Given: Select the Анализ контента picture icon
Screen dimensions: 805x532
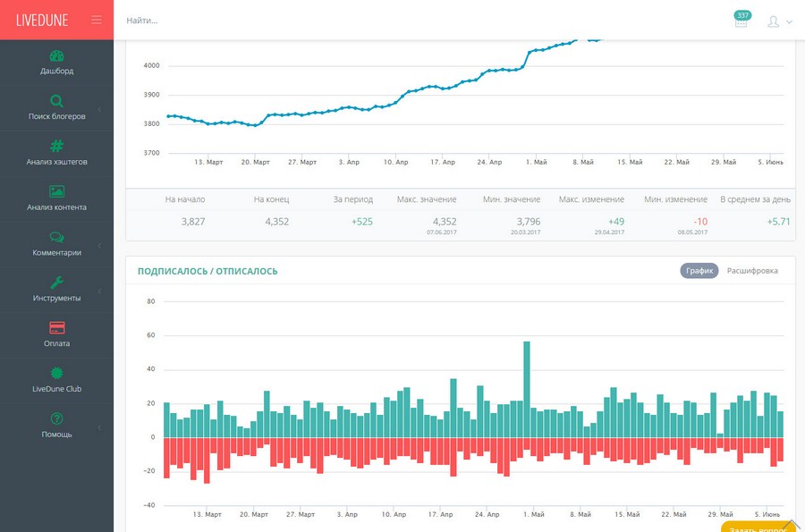Looking at the screenshot, I should [x=56, y=191].
